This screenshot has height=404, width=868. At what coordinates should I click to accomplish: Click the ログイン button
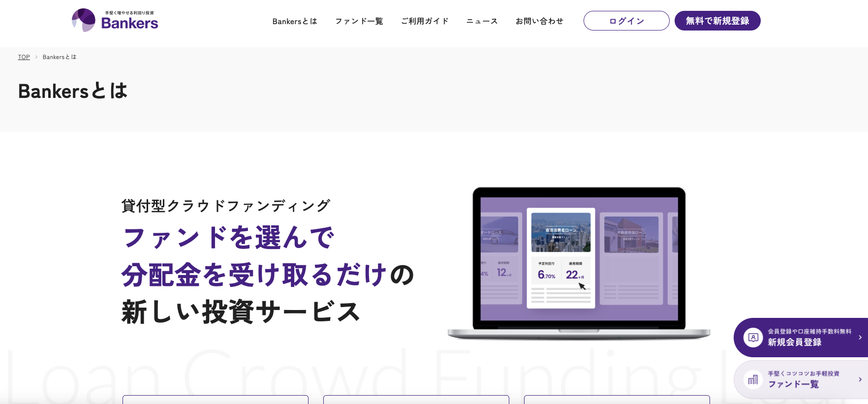click(626, 21)
